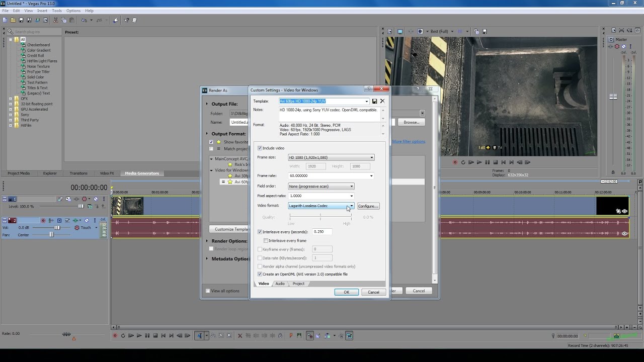
Task: Delete template using the X icon
Action: click(x=382, y=101)
